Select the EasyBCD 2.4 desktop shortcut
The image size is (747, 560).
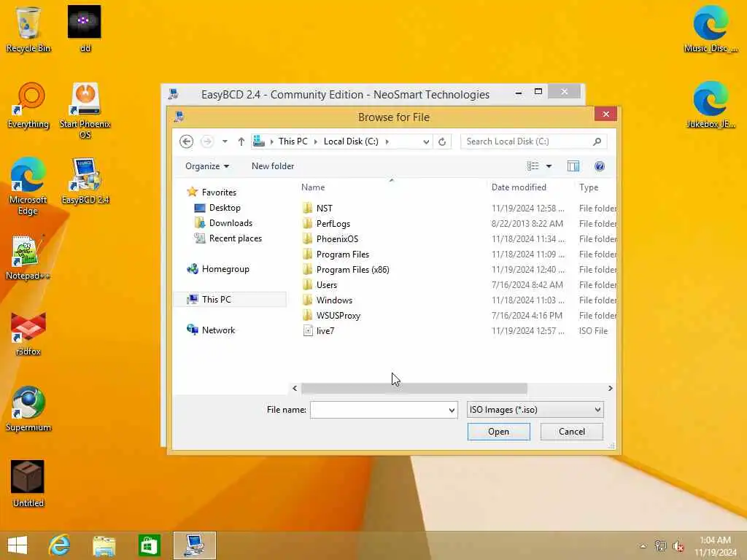click(85, 181)
